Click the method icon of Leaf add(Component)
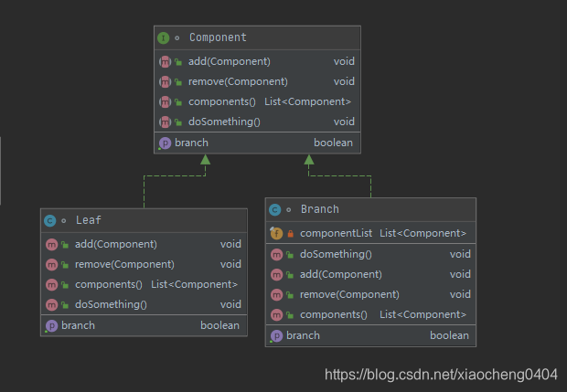Image resolution: width=567 pixels, height=392 pixels. pos(52,245)
